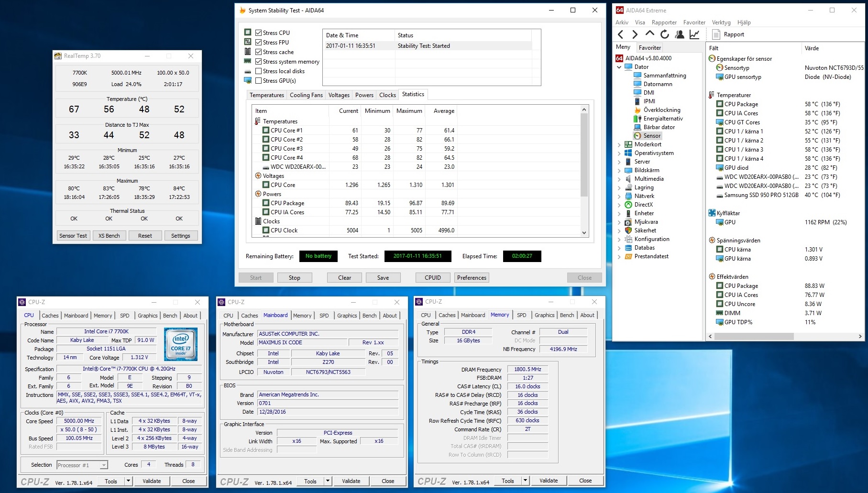Screen dimensions: 868x493
Task: Click the Säkerhet shield icon
Action: click(628, 230)
